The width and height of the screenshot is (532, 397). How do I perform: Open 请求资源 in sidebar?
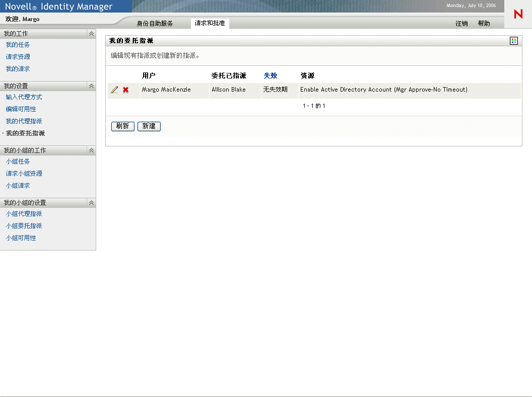[x=18, y=56]
